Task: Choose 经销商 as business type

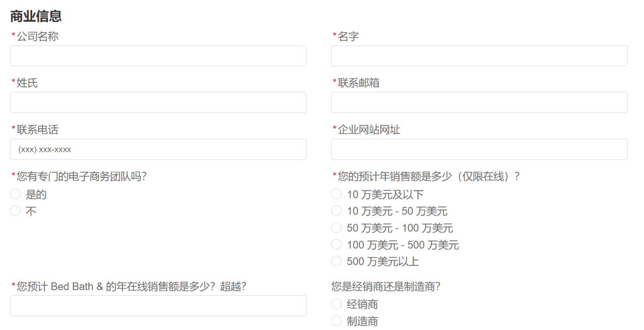Action: [336, 304]
